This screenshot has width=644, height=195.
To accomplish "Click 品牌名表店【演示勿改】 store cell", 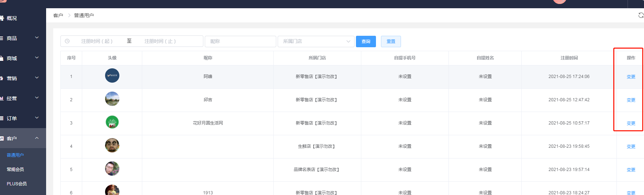I will click(317, 170).
